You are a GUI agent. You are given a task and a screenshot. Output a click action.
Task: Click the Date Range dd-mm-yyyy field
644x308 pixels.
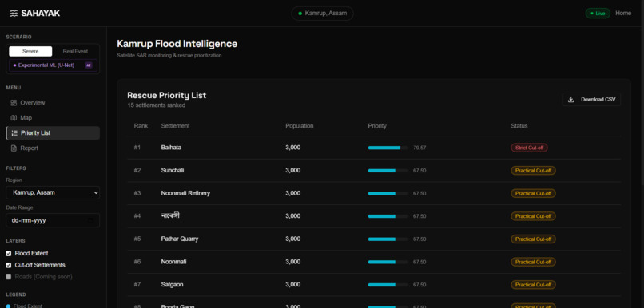click(53, 220)
